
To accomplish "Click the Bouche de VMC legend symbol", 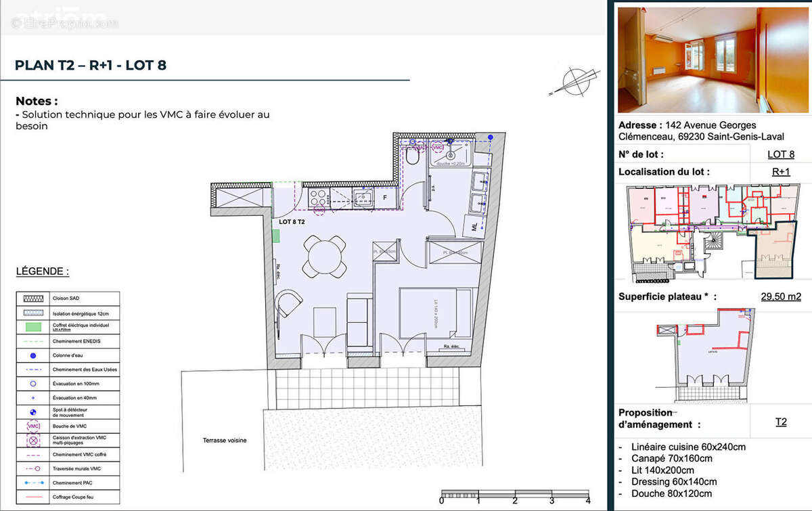I will coord(33,426).
